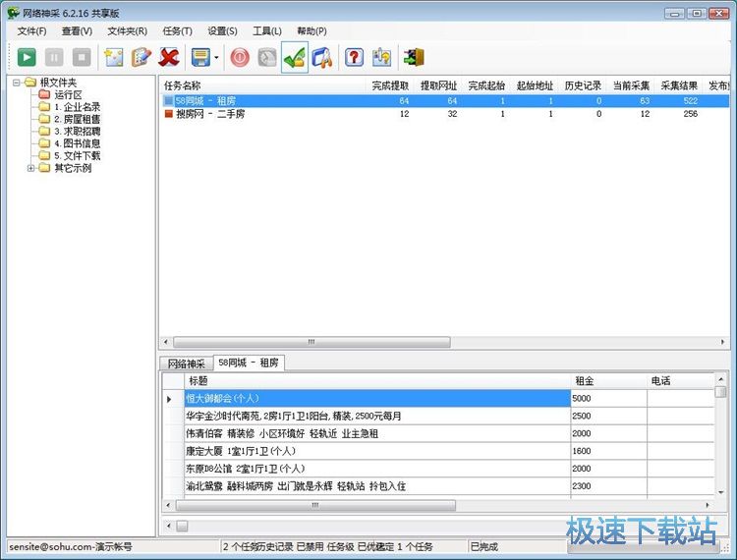The image size is (737, 560).
Task: Click the task list scroll right arrow
Action: (x=723, y=342)
